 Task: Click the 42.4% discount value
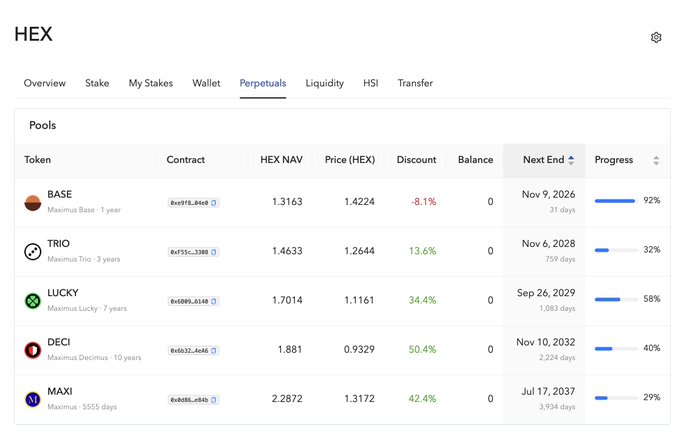click(422, 399)
